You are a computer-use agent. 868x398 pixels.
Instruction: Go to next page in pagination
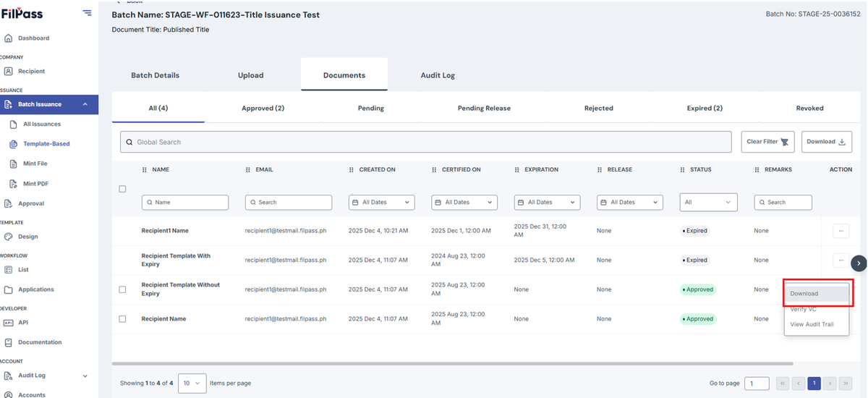click(x=830, y=383)
